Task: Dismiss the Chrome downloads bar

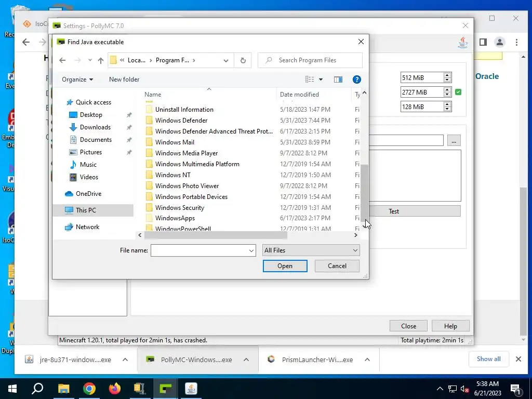Action: pyautogui.click(x=518, y=359)
